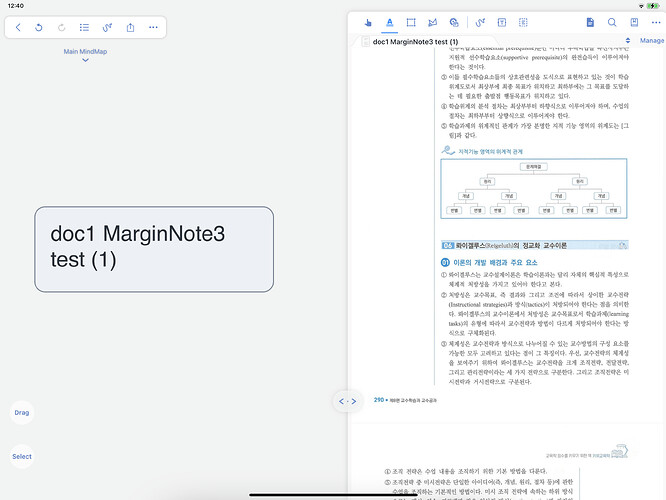Viewport: 666px width, 500px height.
Task: Select the rectangle excerpt tool
Action: [411, 23]
